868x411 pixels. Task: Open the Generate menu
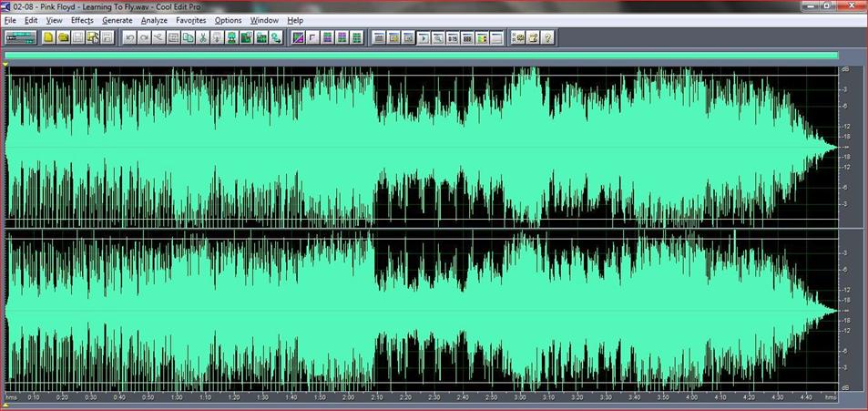[x=117, y=20]
